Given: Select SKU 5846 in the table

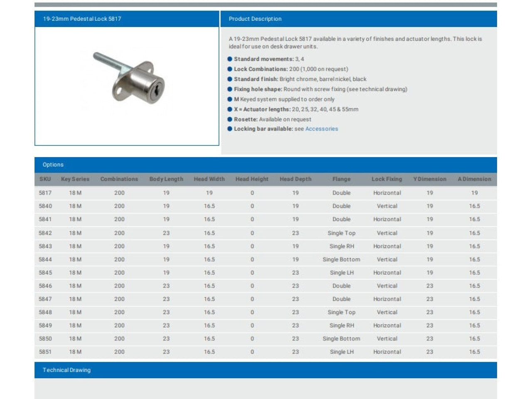Looking at the screenshot, I should point(45,286).
